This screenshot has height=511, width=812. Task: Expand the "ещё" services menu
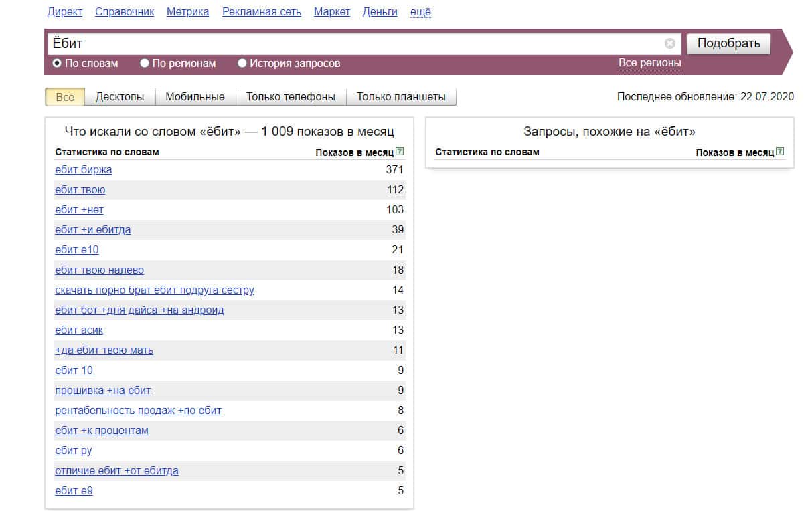pyautogui.click(x=420, y=12)
